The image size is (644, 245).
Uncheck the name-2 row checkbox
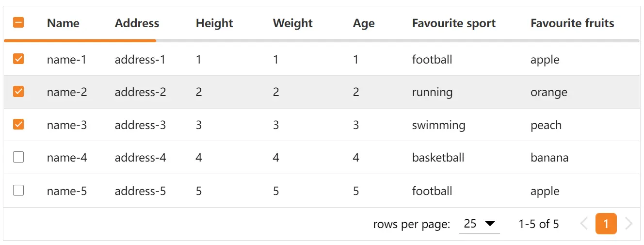pos(18,91)
